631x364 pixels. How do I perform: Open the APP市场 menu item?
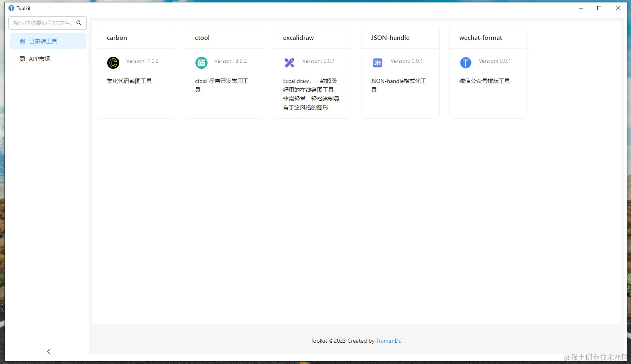coord(48,59)
